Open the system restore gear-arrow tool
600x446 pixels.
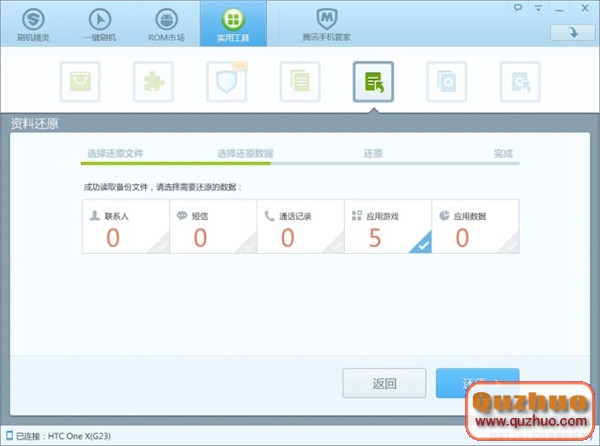tap(520, 82)
